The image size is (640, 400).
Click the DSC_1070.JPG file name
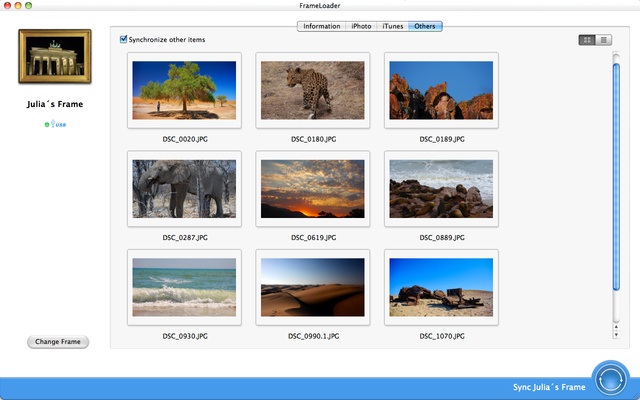(442, 336)
